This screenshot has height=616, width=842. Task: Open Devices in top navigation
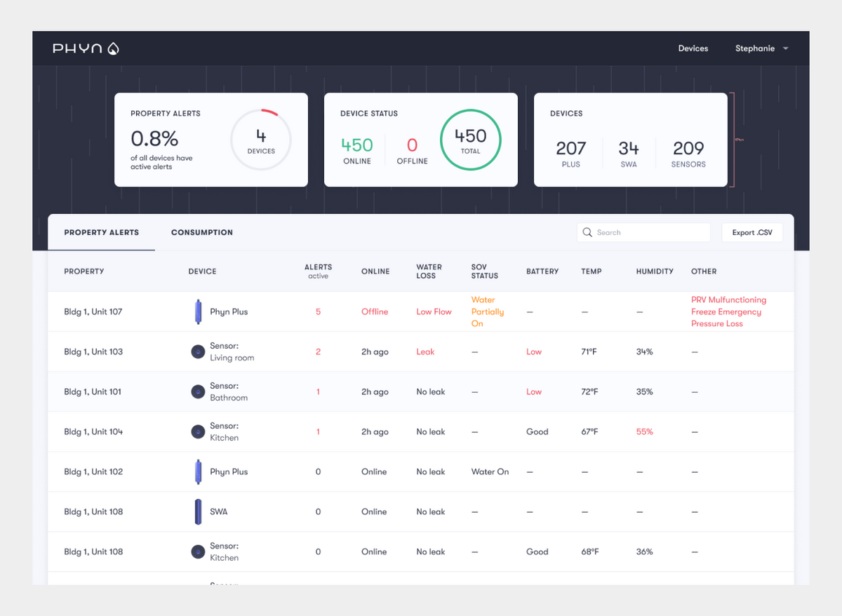(x=693, y=48)
